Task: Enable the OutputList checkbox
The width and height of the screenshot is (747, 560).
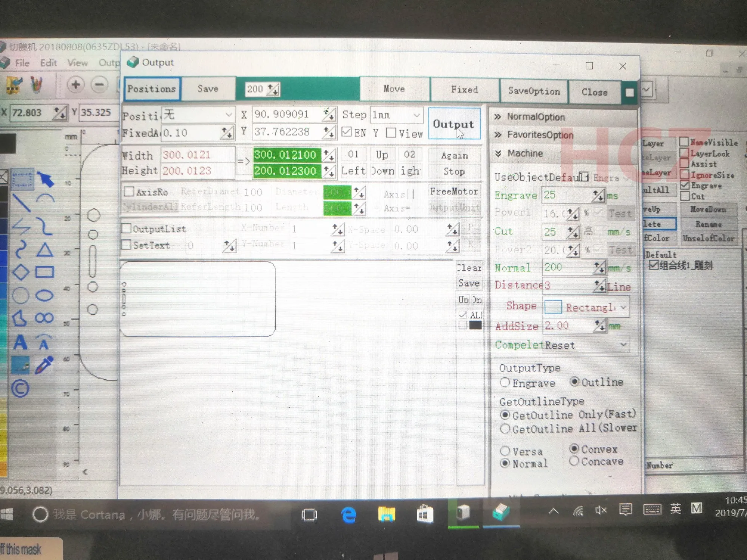Action: coord(127,228)
